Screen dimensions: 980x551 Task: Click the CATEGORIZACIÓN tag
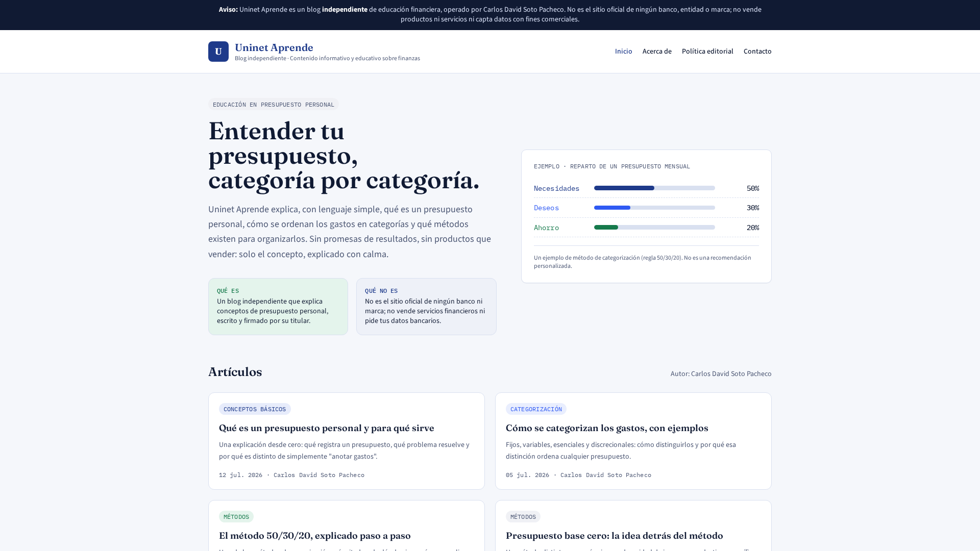click(x=536, y=409)
